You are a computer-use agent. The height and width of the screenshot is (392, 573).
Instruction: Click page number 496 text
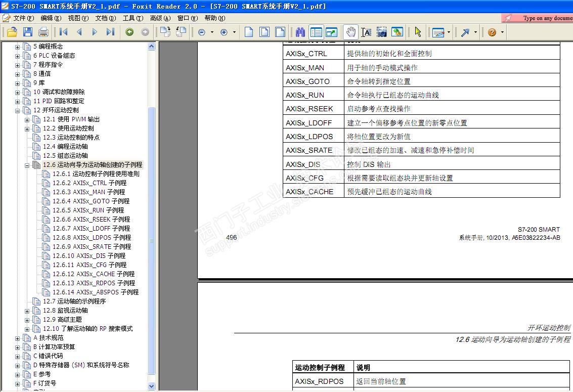tap(231, 237)
